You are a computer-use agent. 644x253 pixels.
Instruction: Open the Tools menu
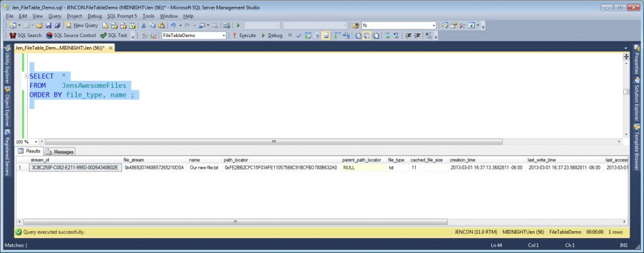(x=148, y=16)
